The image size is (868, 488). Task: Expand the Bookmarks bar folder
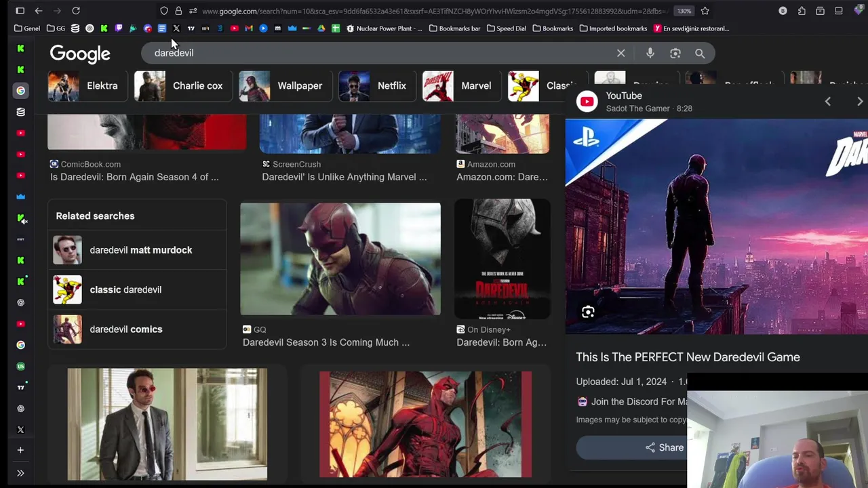coord(454,28)
